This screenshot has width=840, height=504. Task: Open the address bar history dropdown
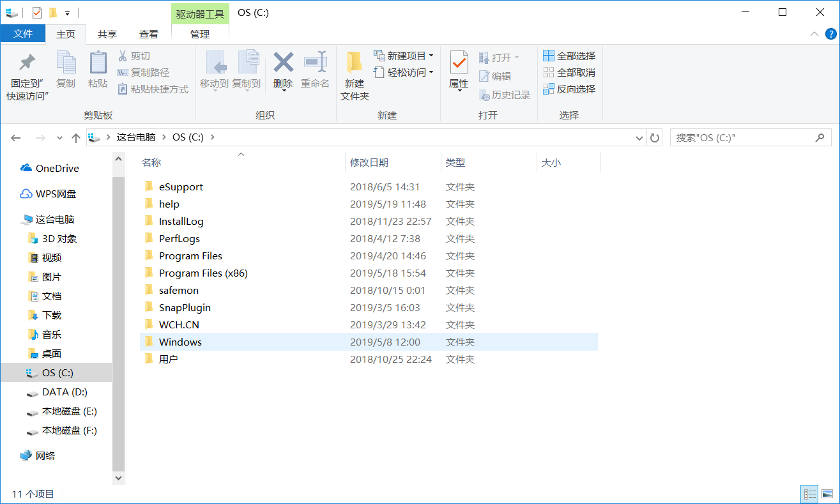[x=639, y=137]
